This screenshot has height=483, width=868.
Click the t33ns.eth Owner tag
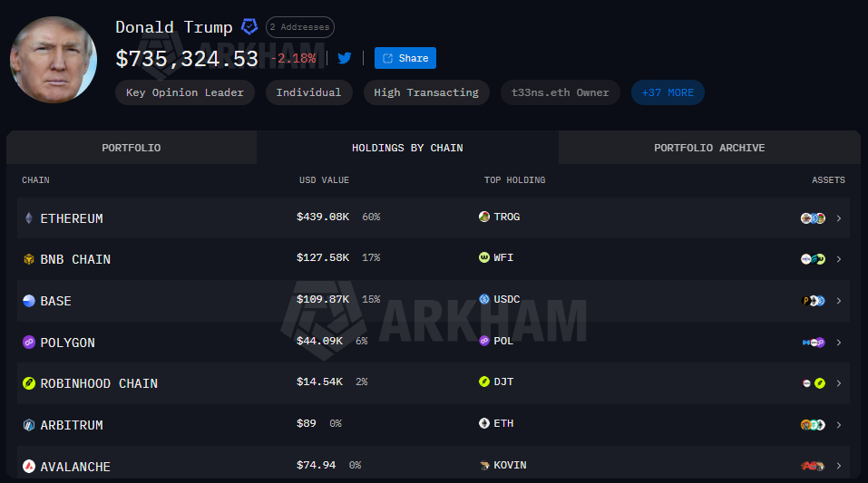click(x=561, y=92)
